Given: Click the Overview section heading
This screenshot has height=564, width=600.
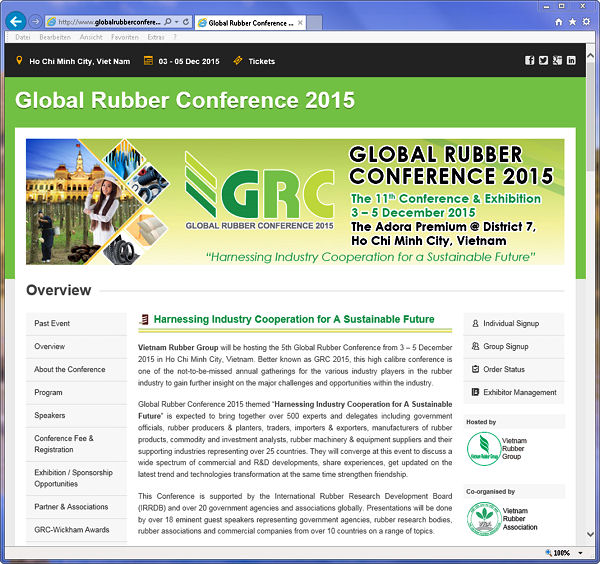Looking at the screenshot, I should tap(59, 290).
